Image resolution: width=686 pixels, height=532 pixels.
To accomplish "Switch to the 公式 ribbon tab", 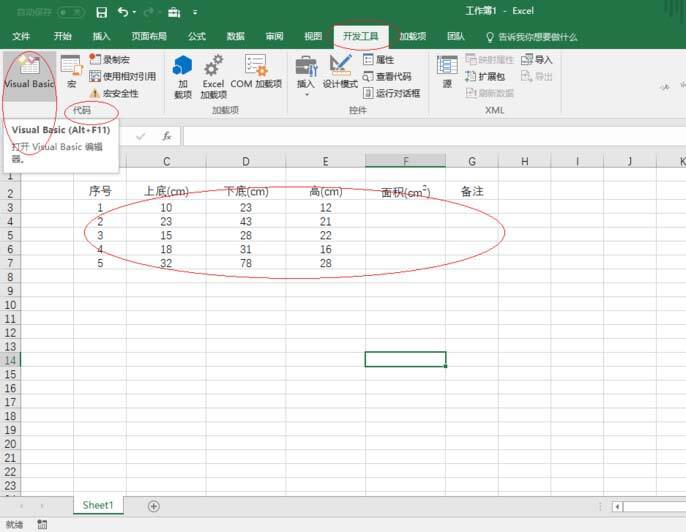I will click(197, 36).
